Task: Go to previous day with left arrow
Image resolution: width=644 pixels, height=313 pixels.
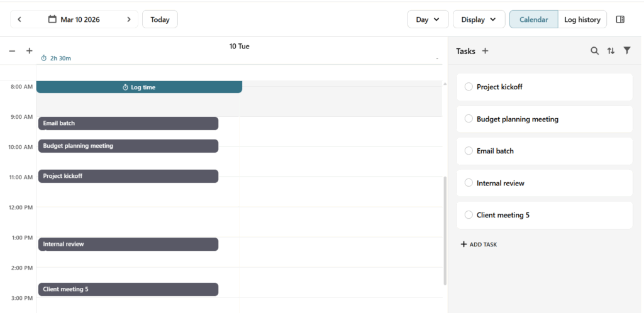Action: pos(19,19)
